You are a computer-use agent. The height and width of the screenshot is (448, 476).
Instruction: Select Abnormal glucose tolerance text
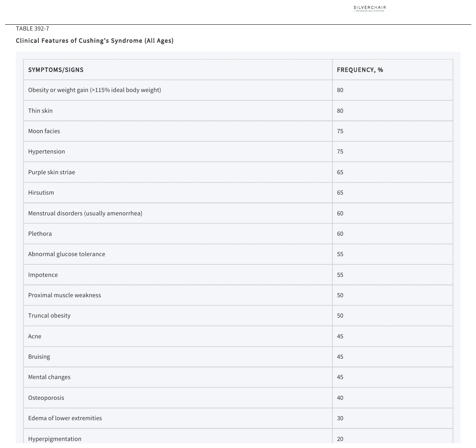tap(67, 254)
